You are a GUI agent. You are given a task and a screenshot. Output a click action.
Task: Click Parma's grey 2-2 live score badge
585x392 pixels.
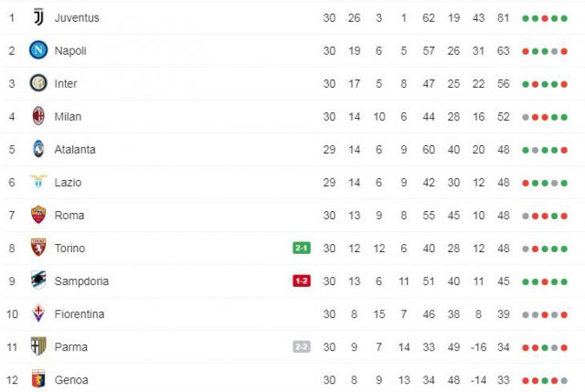click(x=302, y=347)
